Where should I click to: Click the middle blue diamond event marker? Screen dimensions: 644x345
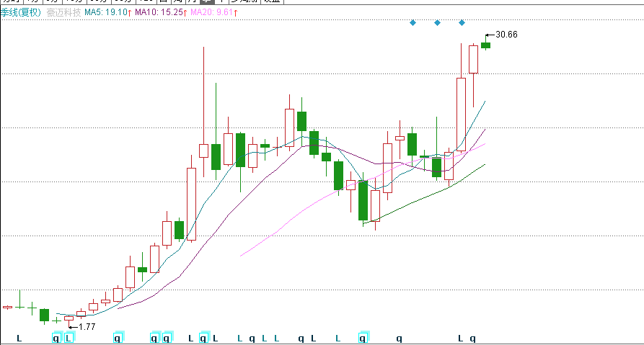click(x=437, y=23)
